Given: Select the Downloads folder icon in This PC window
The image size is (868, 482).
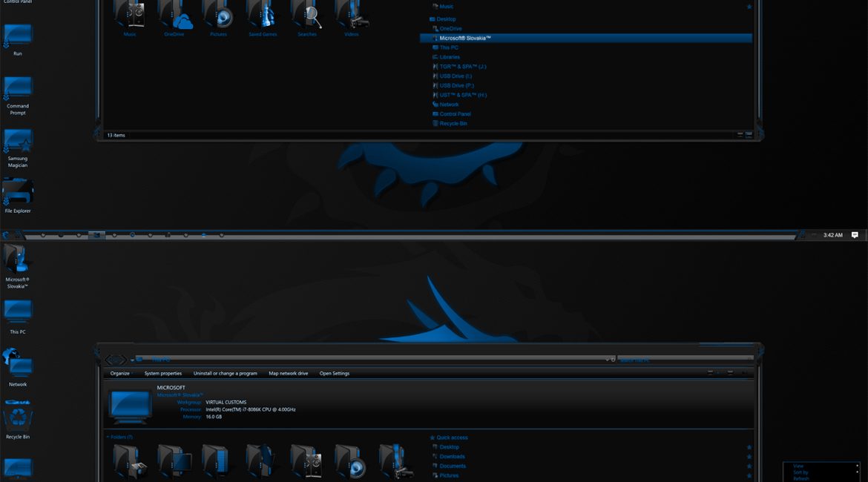Looking at the screenshot, I should coord(260,460).
